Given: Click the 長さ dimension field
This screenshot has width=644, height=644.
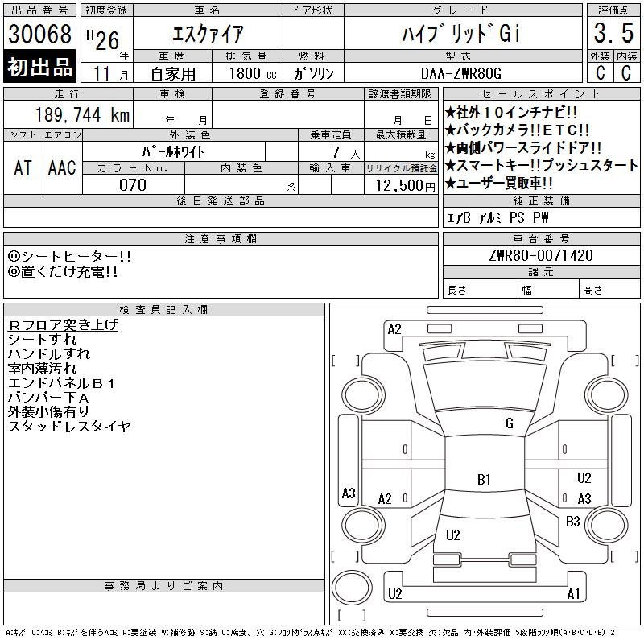Looking at the screenshot, I should click(x=481, y=287).
